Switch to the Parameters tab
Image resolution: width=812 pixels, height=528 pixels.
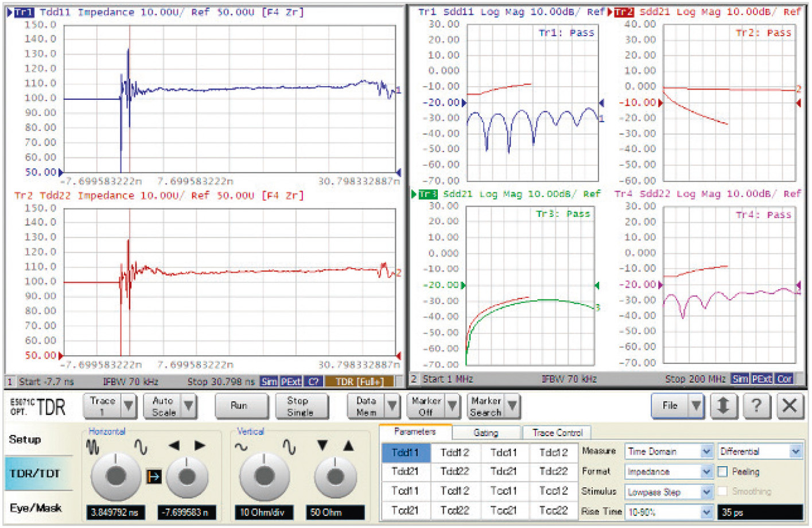coord(415,432)
